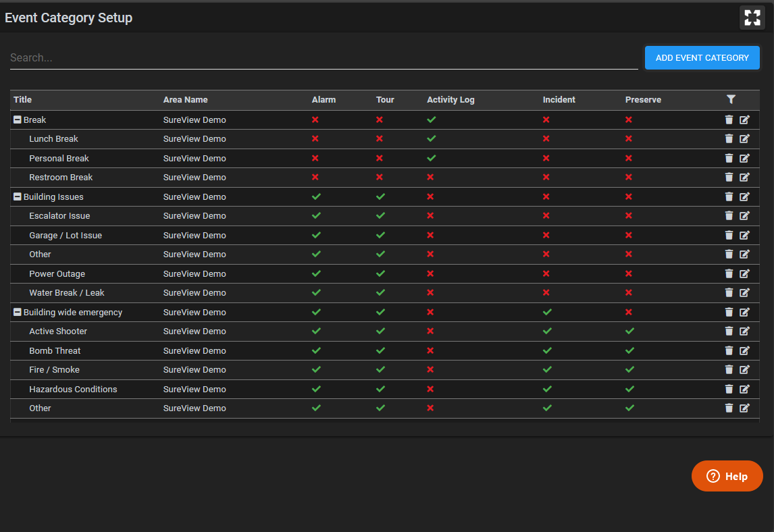Select the Active Shooter title text
This screenshot has width=774, height=532.
pos(58,331)
